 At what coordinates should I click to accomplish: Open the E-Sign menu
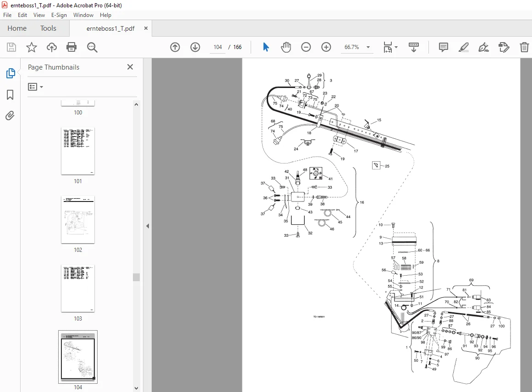pyautogui.click(x=59, y=15)
